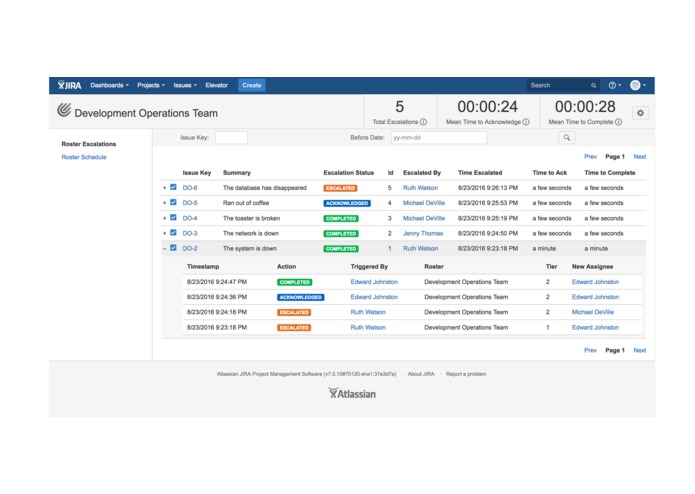Click 'The system is down' summary

(x=250, y=249)
